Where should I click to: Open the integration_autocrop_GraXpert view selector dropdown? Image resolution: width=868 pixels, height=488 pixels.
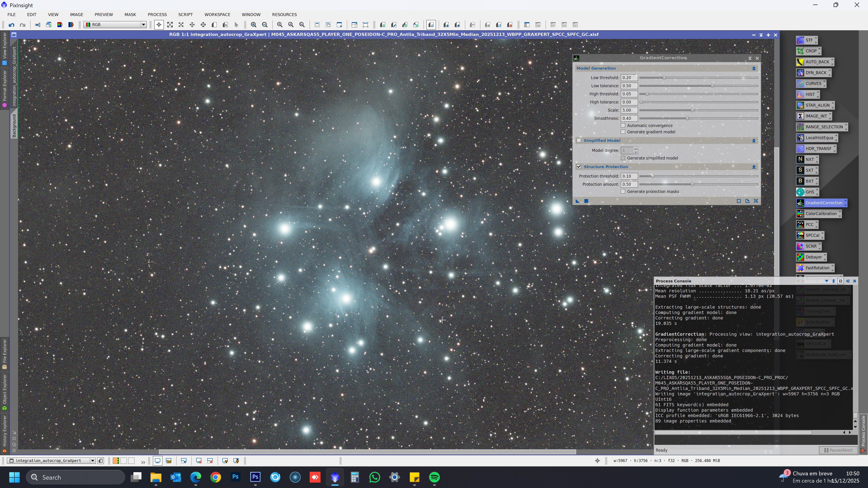92,461
